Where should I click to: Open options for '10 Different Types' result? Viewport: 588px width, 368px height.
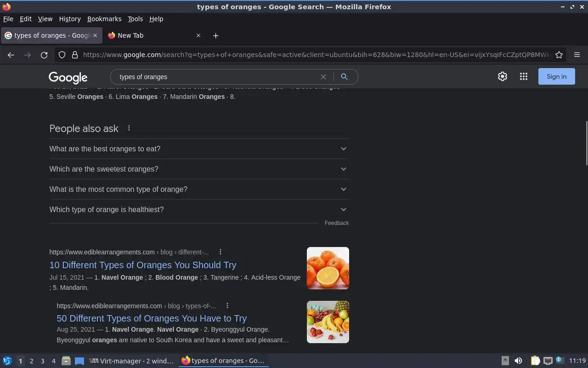pos(220,252)
